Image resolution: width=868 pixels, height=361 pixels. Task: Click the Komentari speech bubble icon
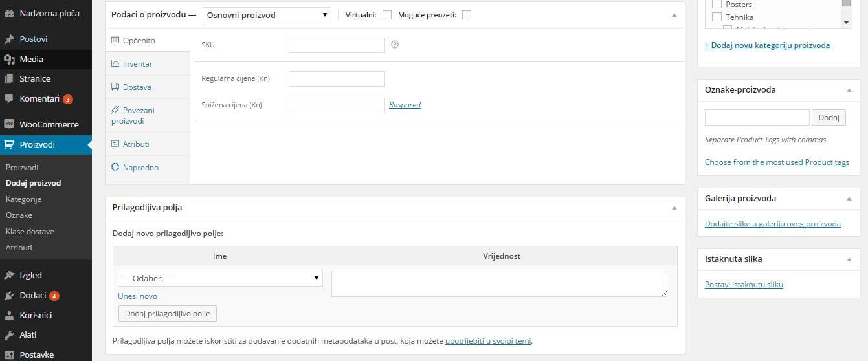click(9, 99)
